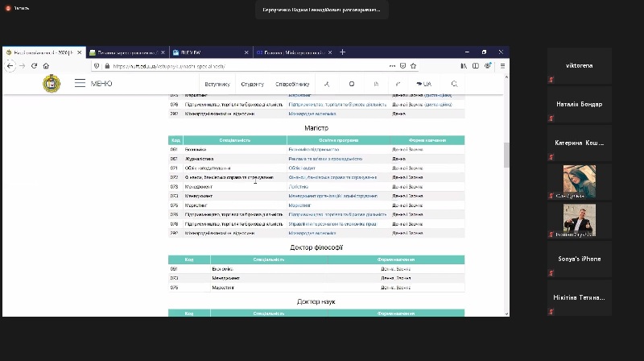Open the Співробітнику menu item
644x361 pixels.
(x=292, y=84)
